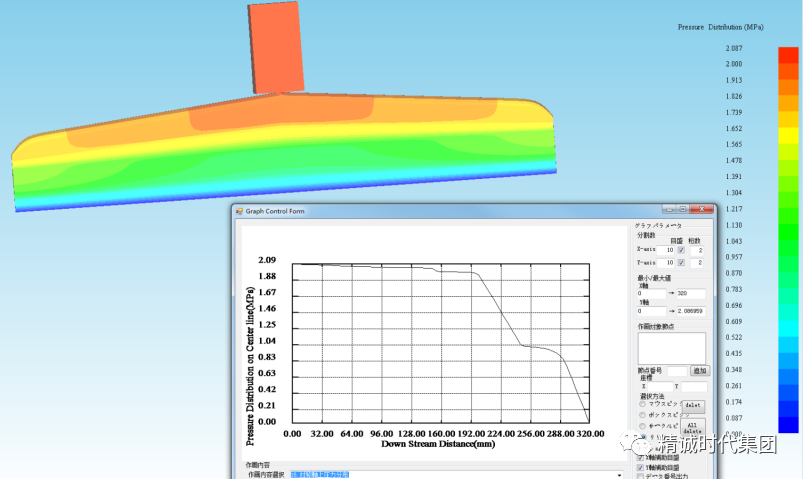Toggle the Y軸補助目盛 checkbox
The height and width of the screenshot is (479, 803).
pos(641,468)
